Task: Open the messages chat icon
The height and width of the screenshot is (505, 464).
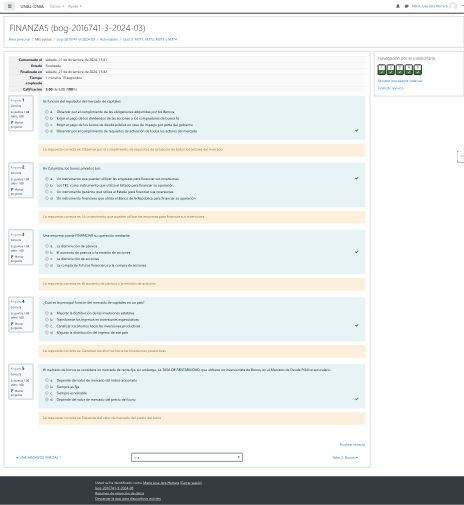Action: tap(406, 6)
